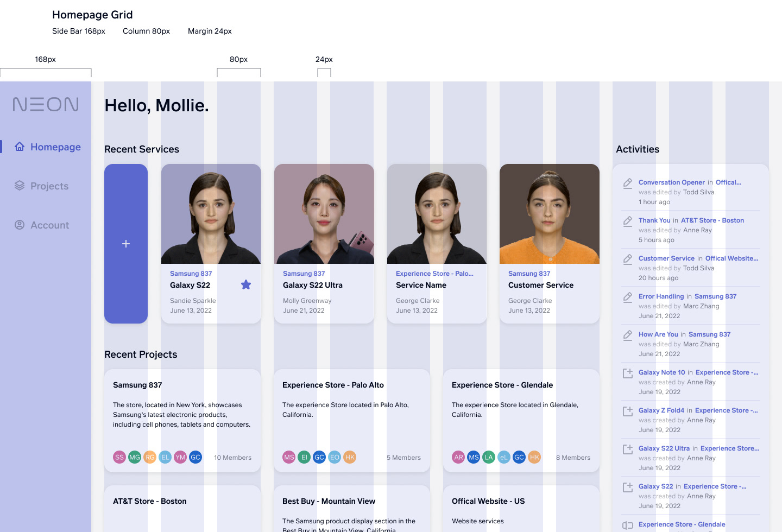The width and height of the screenshot is (782, 532).
Task: Click 10 Members count on Samsung 837
Action: point(232,458)
